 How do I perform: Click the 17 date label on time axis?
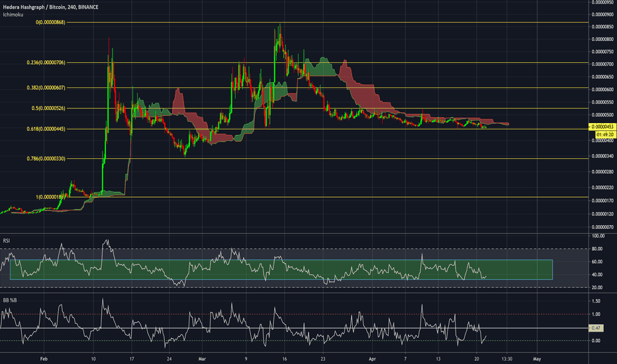pos(132,359)
